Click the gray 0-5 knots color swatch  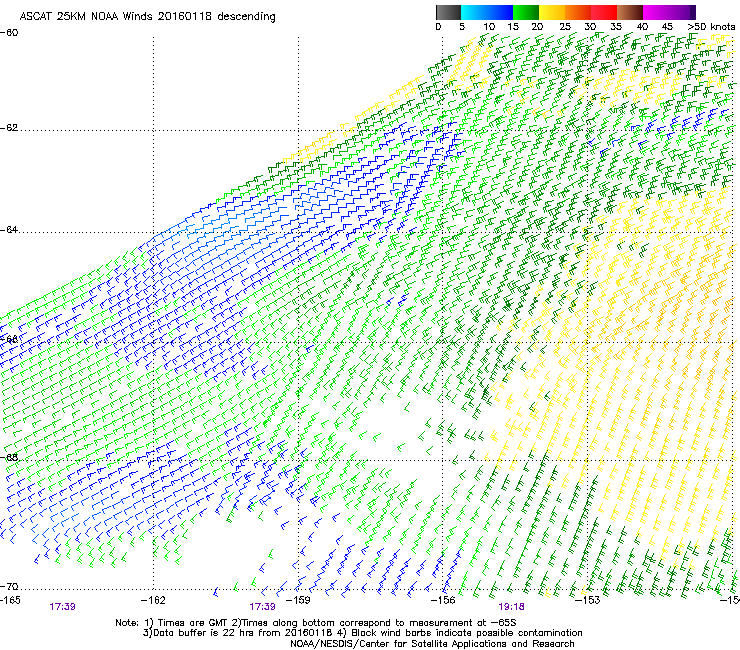tap(448, 12)
